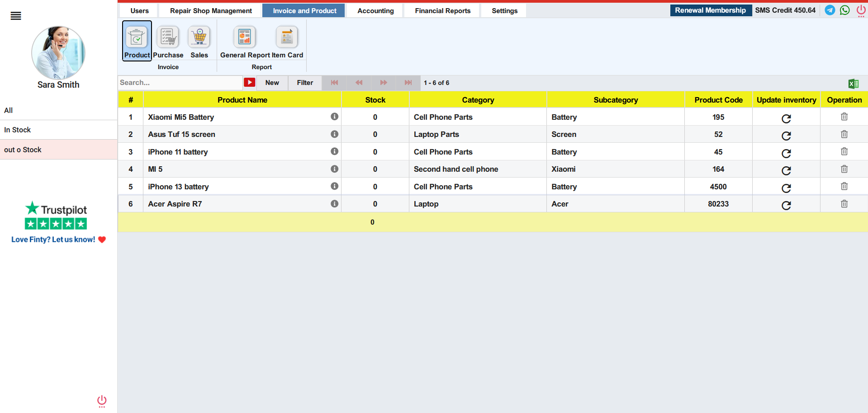Viewport: 868px width, 413px height.
Task: Show info for Acer Aspire R7
Action: click(335, 204)
